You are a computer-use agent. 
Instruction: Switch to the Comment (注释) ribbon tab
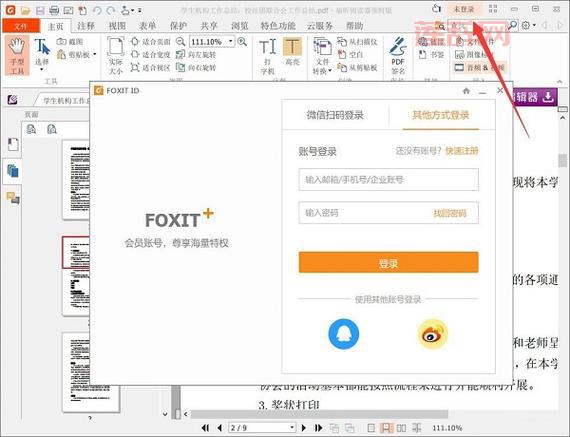point(86,26)
